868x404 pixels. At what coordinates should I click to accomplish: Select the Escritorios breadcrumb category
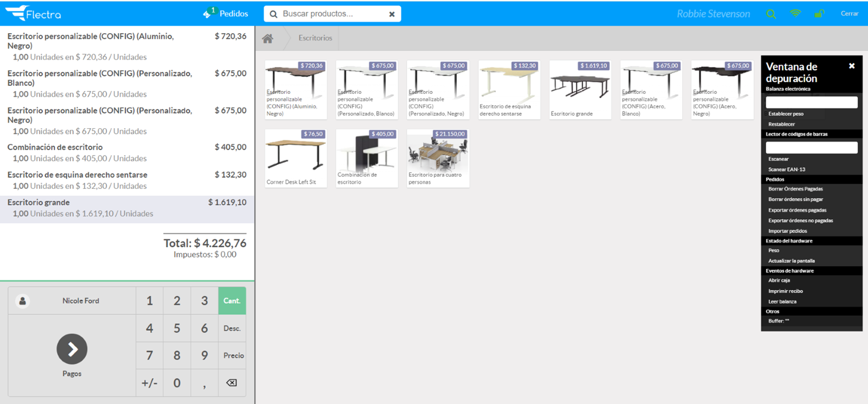pos(315,38)
